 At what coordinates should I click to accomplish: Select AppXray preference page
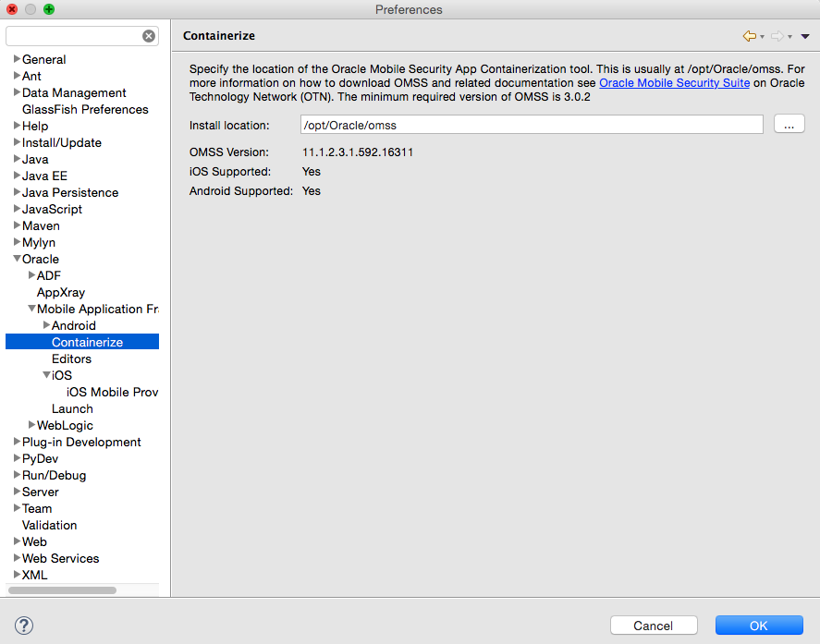(61, 292)
